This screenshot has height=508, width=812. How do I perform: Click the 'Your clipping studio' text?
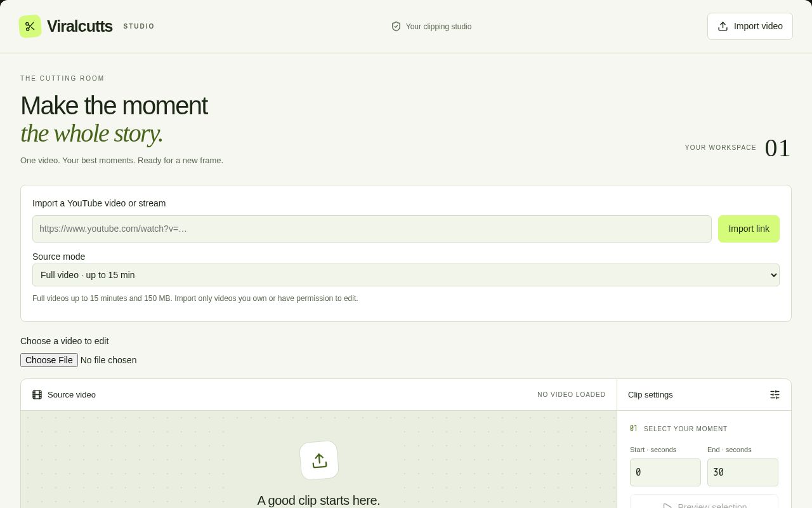click(x=438, y=27)
